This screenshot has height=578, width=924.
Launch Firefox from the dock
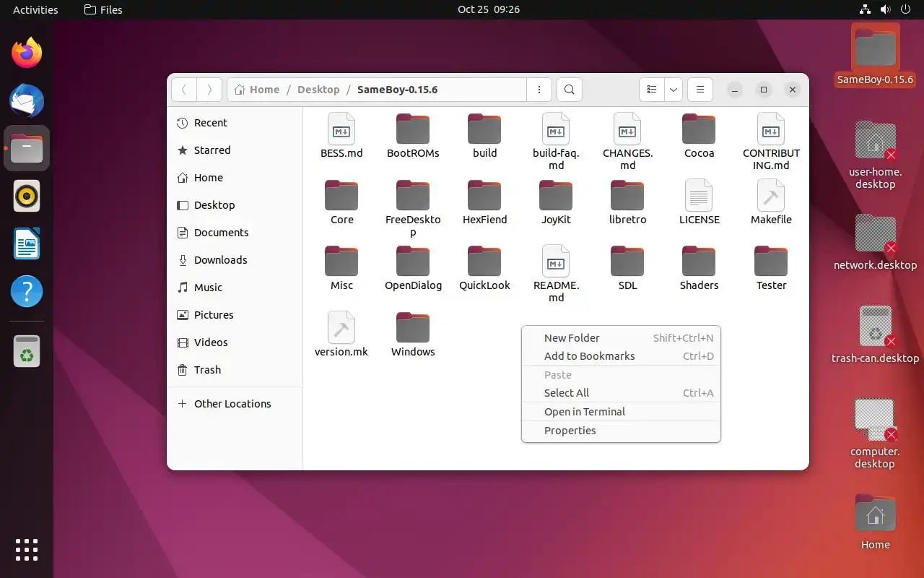(x=27, y=53)
